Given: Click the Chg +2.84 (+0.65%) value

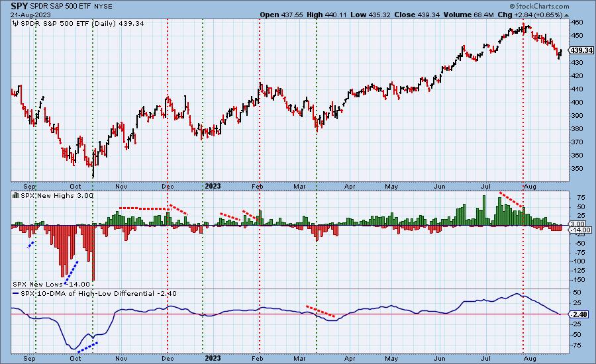Looking at the screenshot, I should [x=530, y=15].
